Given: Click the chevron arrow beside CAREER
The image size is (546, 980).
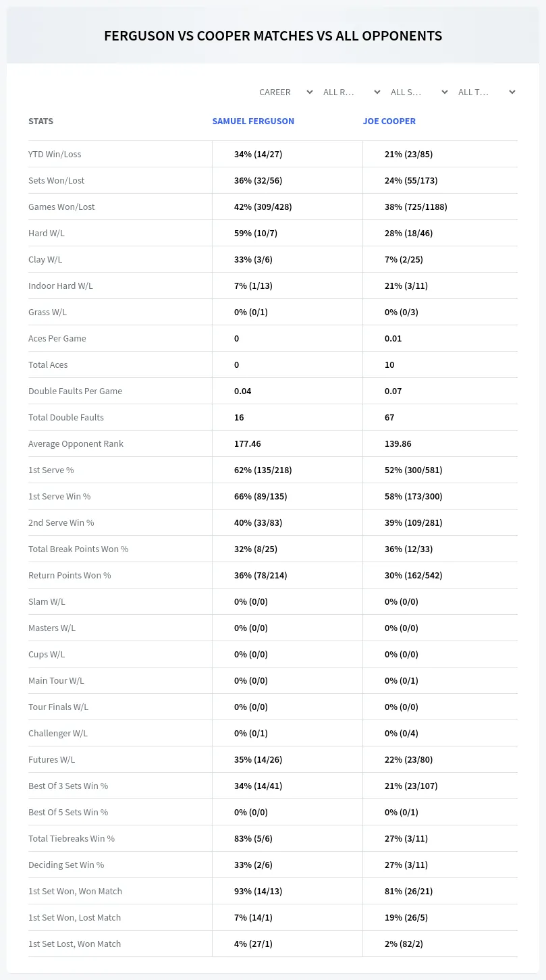Looking at the screenshot, I should [x=309, y=92].
